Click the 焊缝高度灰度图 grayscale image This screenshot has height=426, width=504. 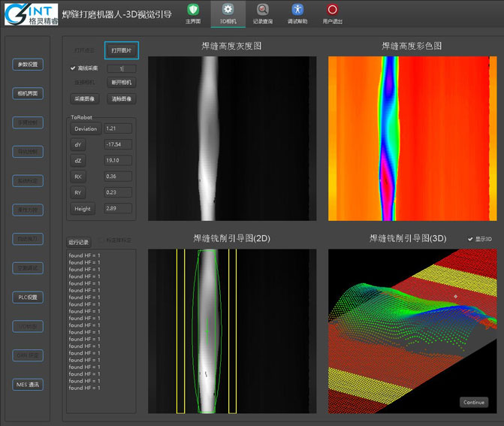click(x=232, y=138)
